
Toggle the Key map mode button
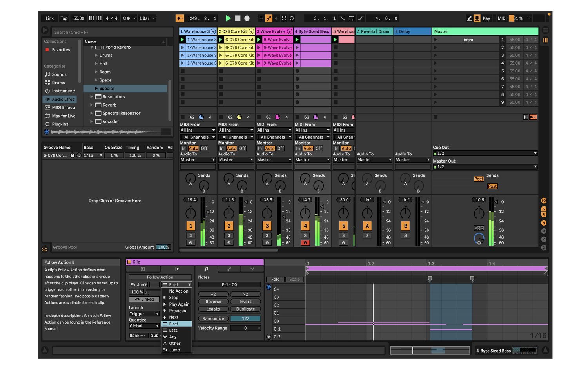pos(486,18)
